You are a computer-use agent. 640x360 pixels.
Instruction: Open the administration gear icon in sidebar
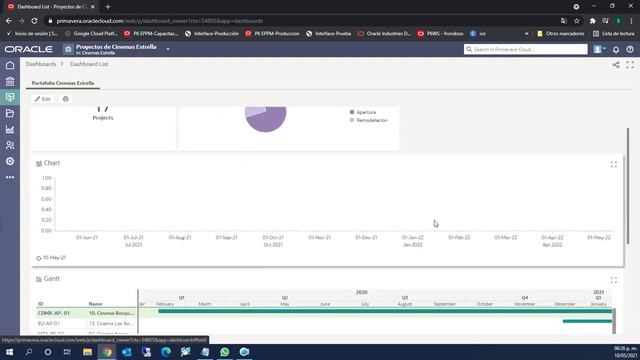tap(10, 161)
